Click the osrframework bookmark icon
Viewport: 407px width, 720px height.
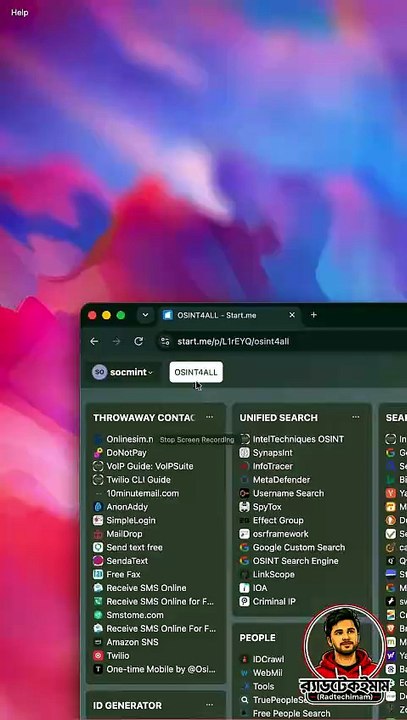pyautogui.click(x=244, y=534)
